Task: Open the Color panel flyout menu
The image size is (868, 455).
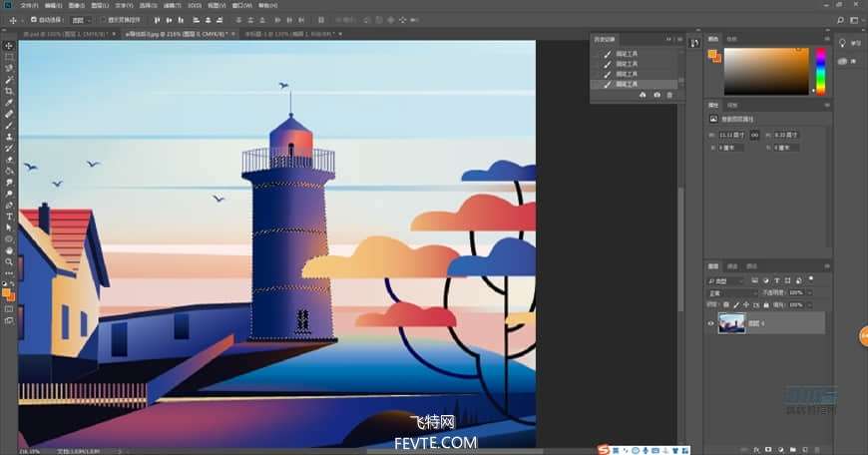Action: tap(827, 39)
